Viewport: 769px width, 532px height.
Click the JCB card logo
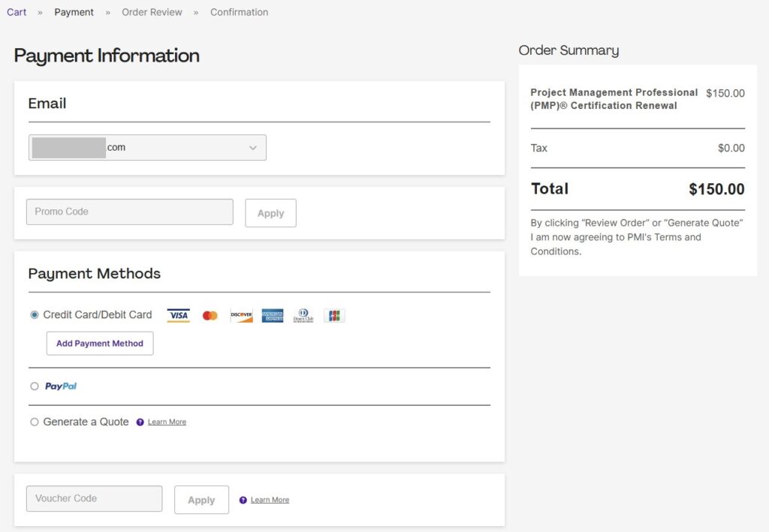coord(334,315)
